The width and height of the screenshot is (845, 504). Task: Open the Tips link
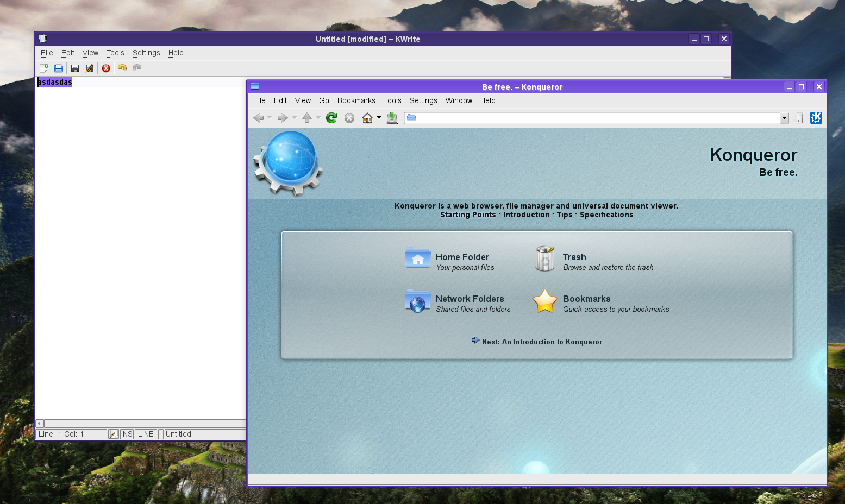click(x=565, y=215)
